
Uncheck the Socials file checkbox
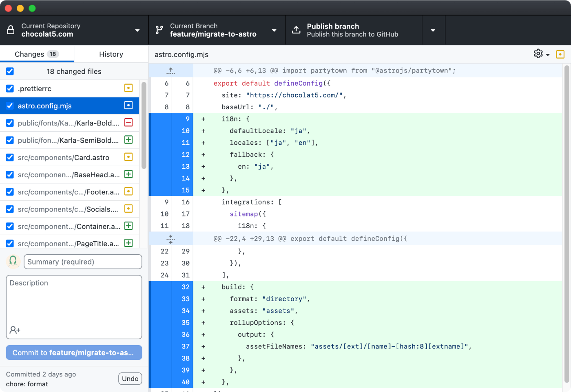tap(10, 209)
